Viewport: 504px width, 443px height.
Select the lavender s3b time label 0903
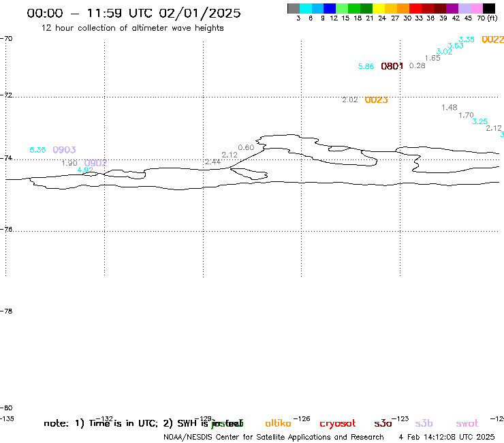64,150
